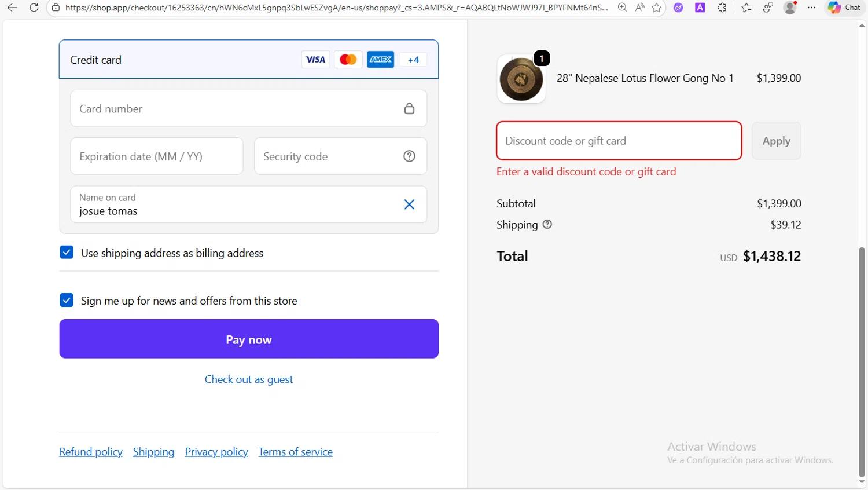The height and width of the screenshot is (490, 868).
Task: Show the +4 more card types
Action: pyautogui.click(x=413, y=60)
